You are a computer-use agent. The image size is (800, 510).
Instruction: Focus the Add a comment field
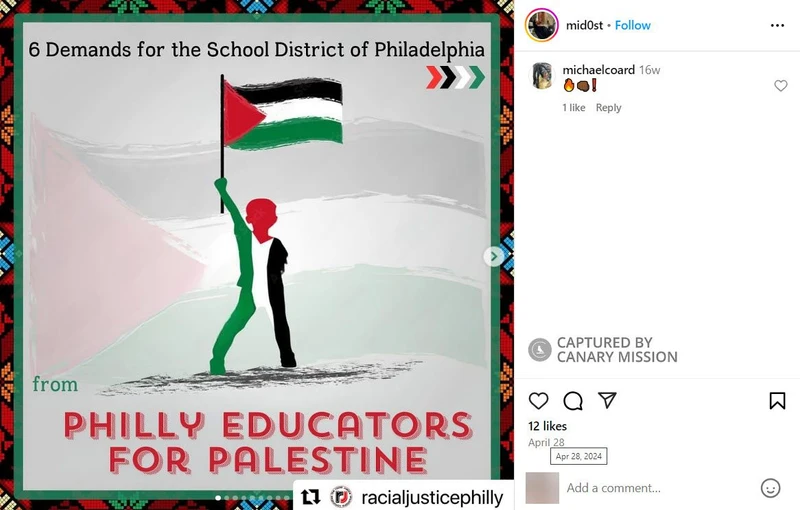click(658, 488)
